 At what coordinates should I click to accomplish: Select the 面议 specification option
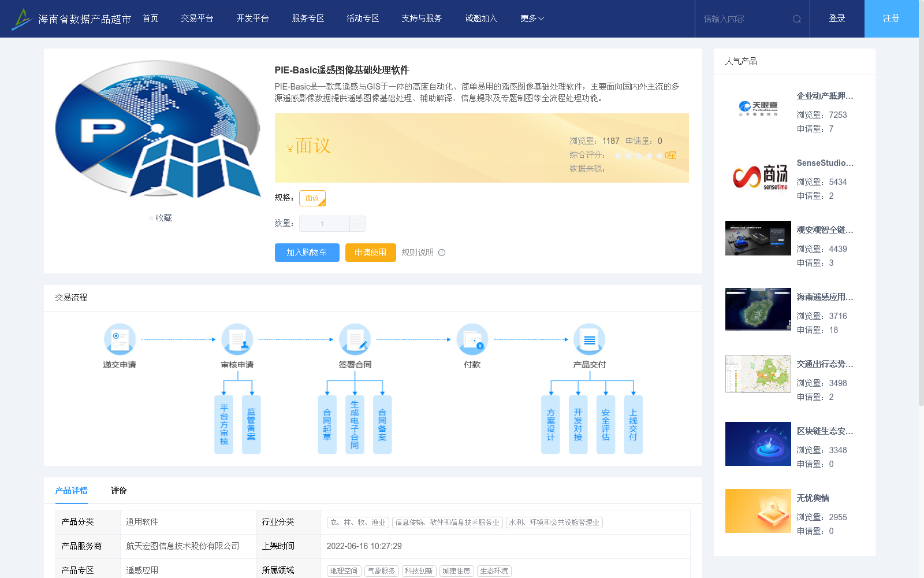tap(312, 198)
